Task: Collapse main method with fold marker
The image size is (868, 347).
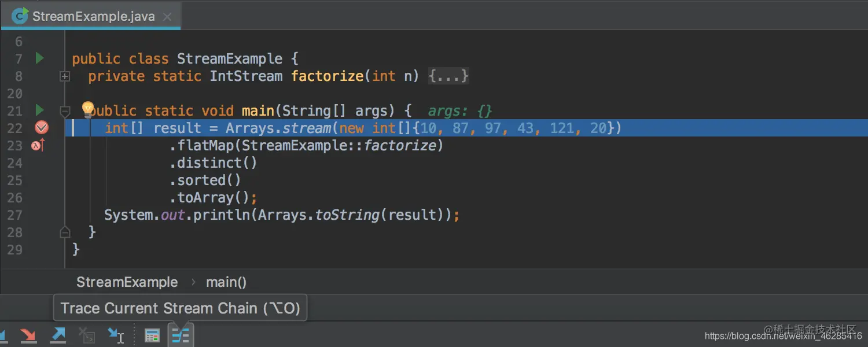Action: click(x=65, y=111)
